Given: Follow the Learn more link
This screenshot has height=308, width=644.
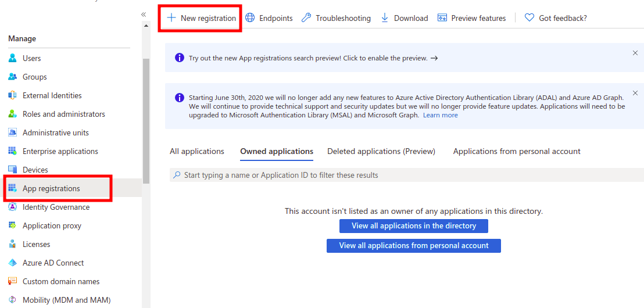Looking at the screenshot, I should (440, 115).
